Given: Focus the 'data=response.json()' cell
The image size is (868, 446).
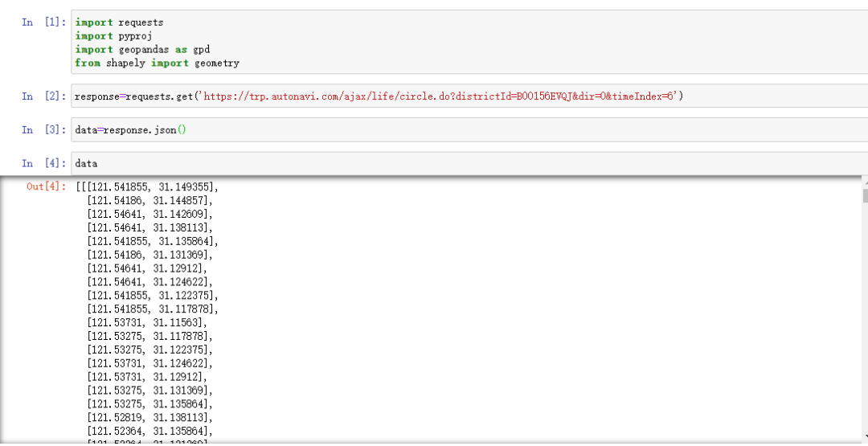Looking at the screenshot, I should 469,130.
